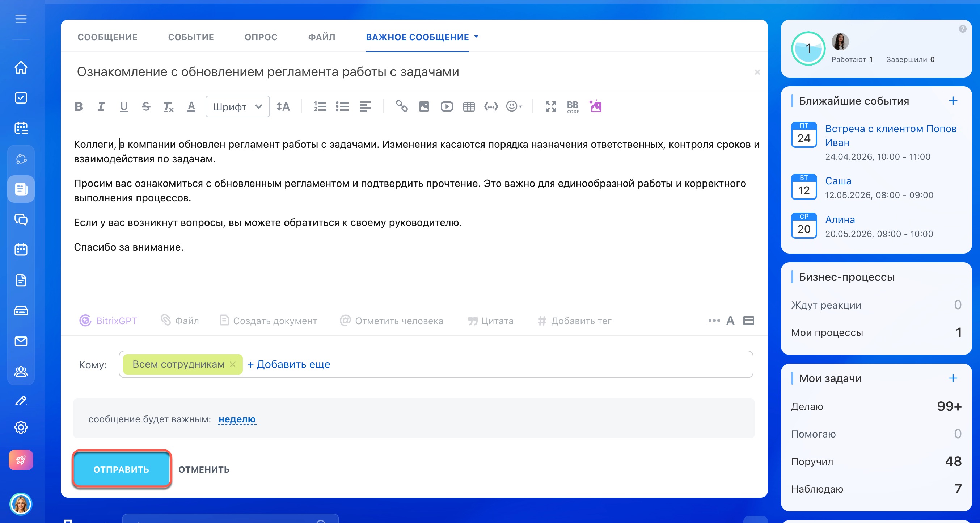980x523 pixels.
Task: Switch editor to BB code mode
Action: click(x=573, y=106)
